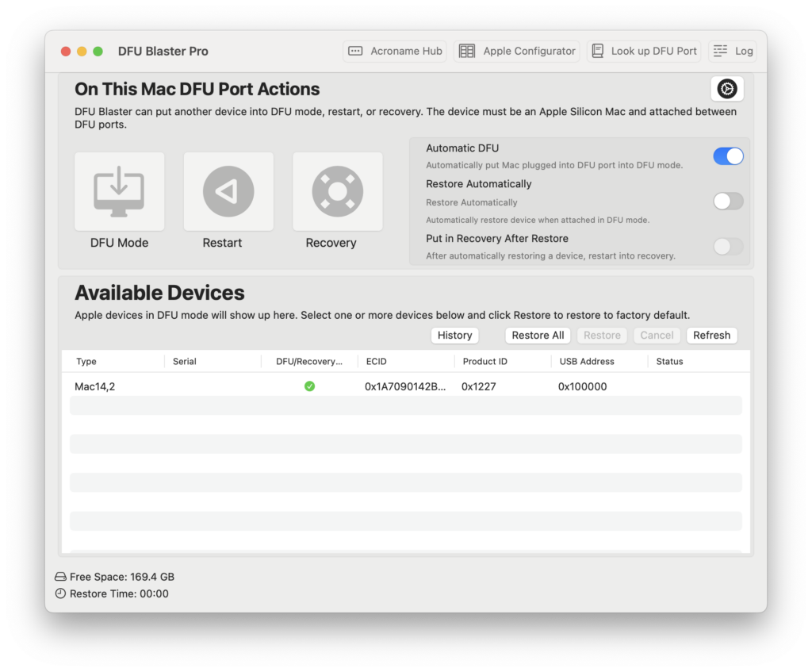812x672 pixels.
Task: Click the DFU Mode monitor icon
Action: tap(119, 191)
